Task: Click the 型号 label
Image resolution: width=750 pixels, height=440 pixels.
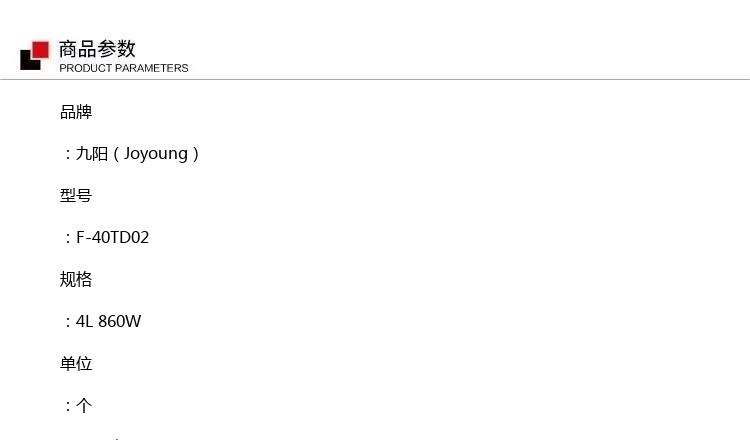Action: coord(76,196)
